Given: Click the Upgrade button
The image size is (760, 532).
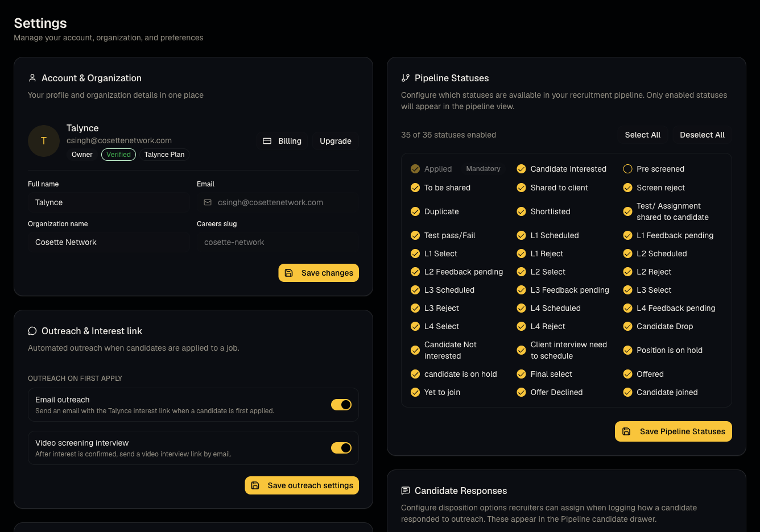Looking at the screenshot, I should 336,141.
